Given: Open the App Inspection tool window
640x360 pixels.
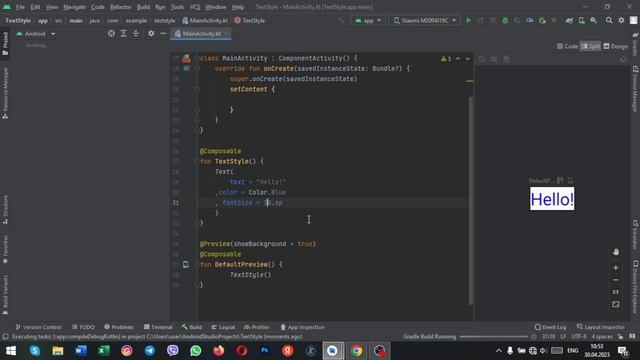Looking at the screenshot, I should click(303, 327).
